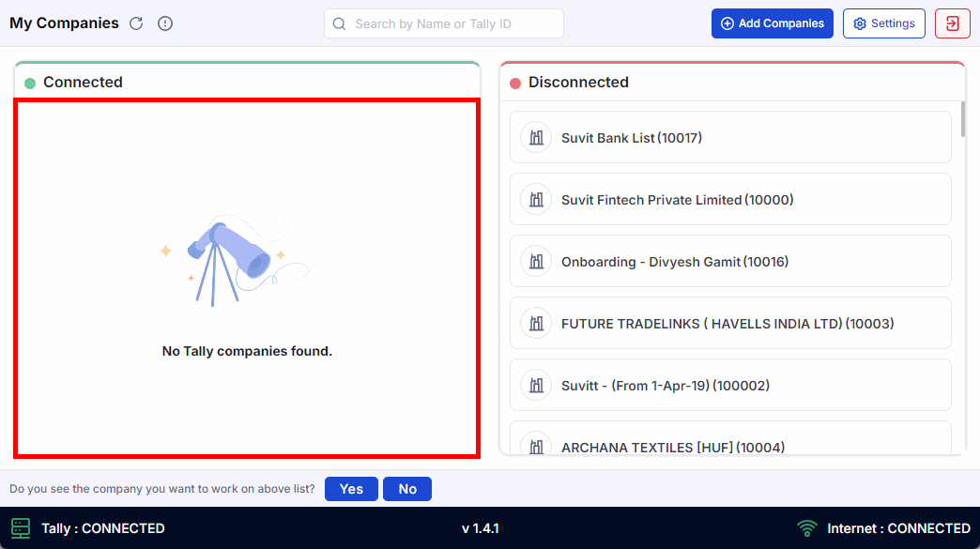Viewport: 980px width, 549px height.
Task: Click the No Tally companies found message
Action: (x=247, y=351)
